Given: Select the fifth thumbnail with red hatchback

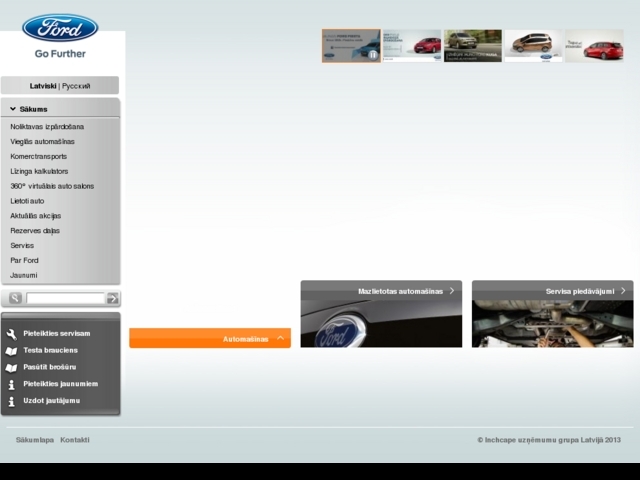Looking at the screenshot, I should point(594,46).
